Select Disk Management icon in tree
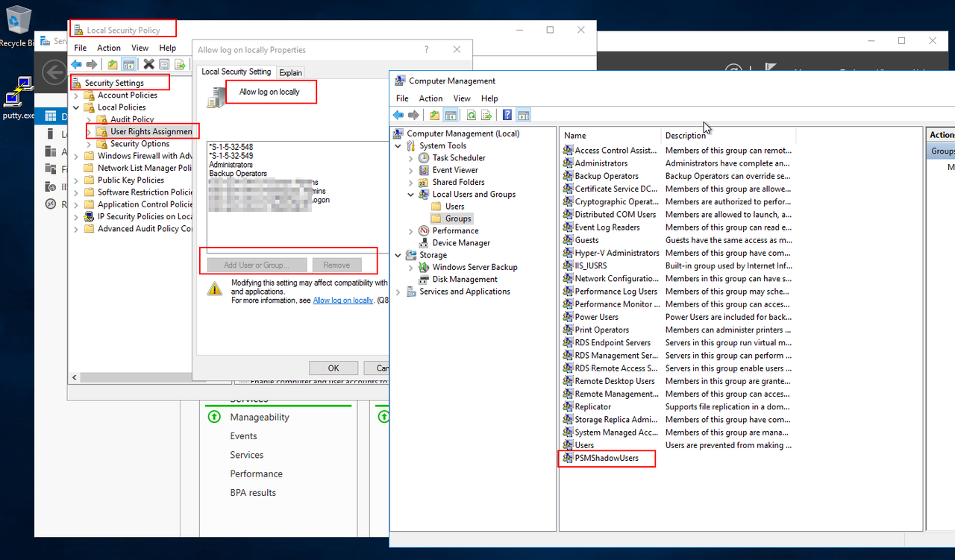Screen dimensions: 955x560 click(x=424, y=279)
